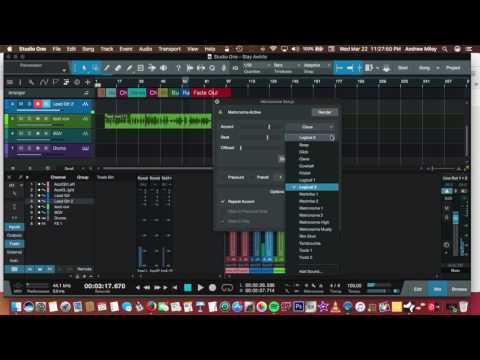This screenshot has height=360, width=480.
Task: Click the add tracks plus icon
Action: click(x=88, y=82)
